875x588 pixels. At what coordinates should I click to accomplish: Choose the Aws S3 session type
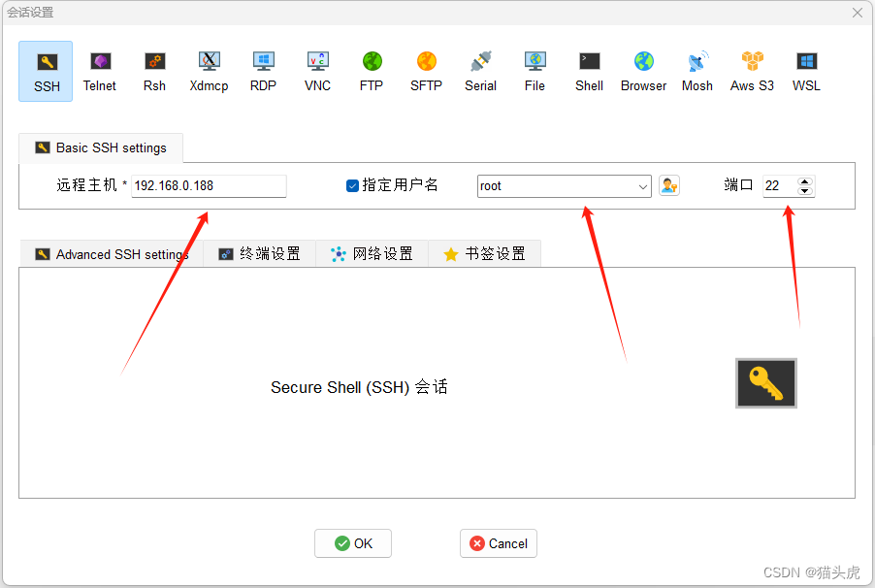752,72
